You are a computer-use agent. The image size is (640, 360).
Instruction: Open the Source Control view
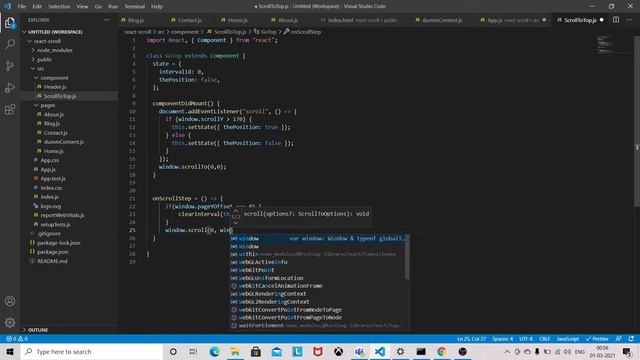point(10,66)
